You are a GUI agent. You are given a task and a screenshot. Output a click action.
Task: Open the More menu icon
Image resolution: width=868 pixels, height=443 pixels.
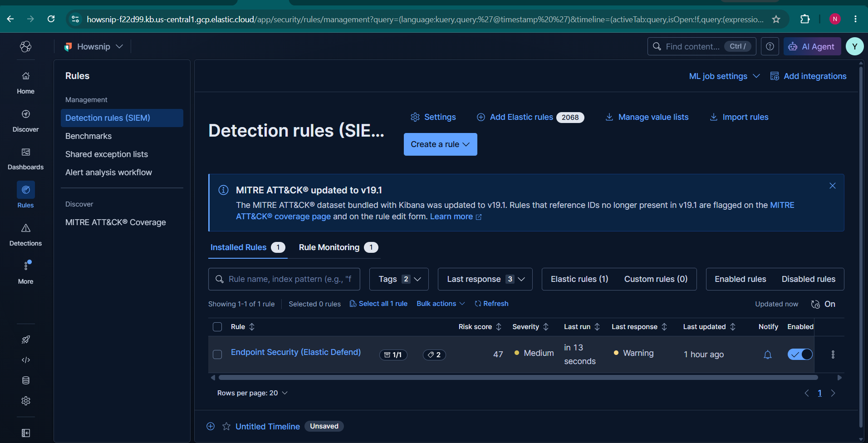click(26, 266)
